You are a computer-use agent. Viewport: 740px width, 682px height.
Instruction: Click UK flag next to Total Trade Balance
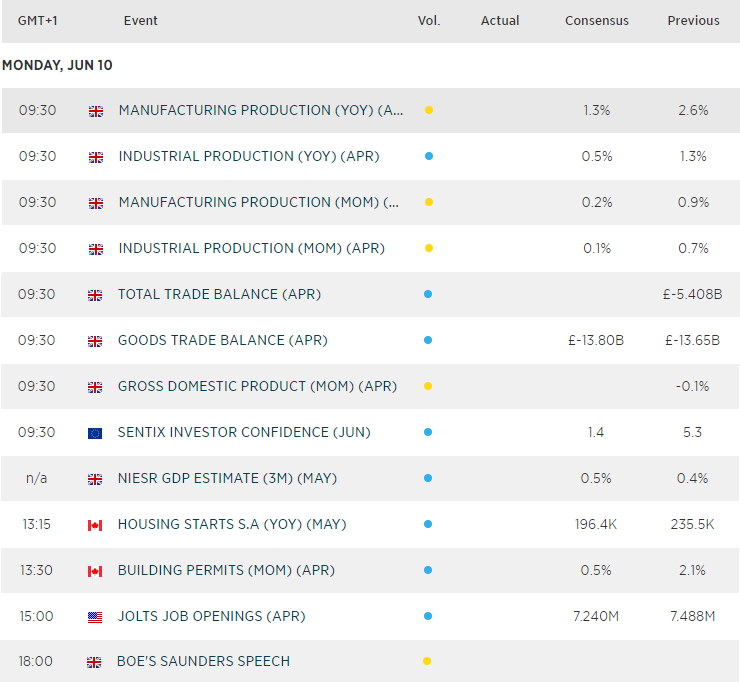(96, 295)
